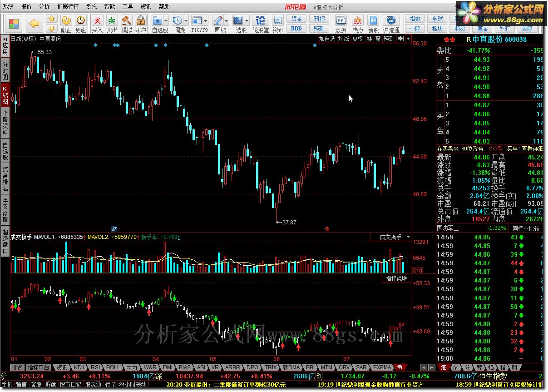This screenshot has height=392, width=548.
Task: Switch to the BOLL indicator tab
Action: pyautogui.click(x=114, y=367)
